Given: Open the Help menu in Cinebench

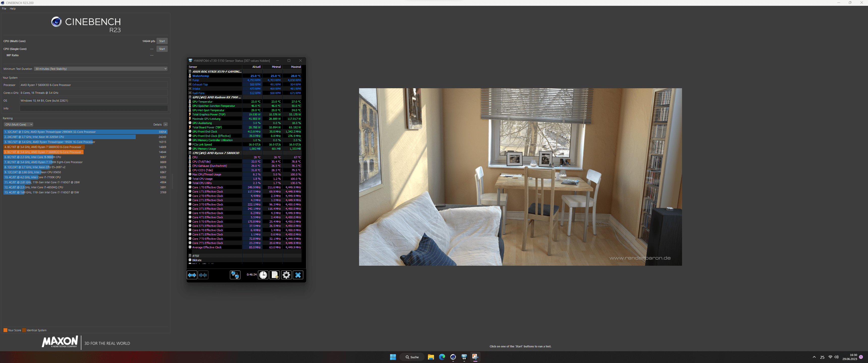Looking at the screenshot, I should pos(13,9).
